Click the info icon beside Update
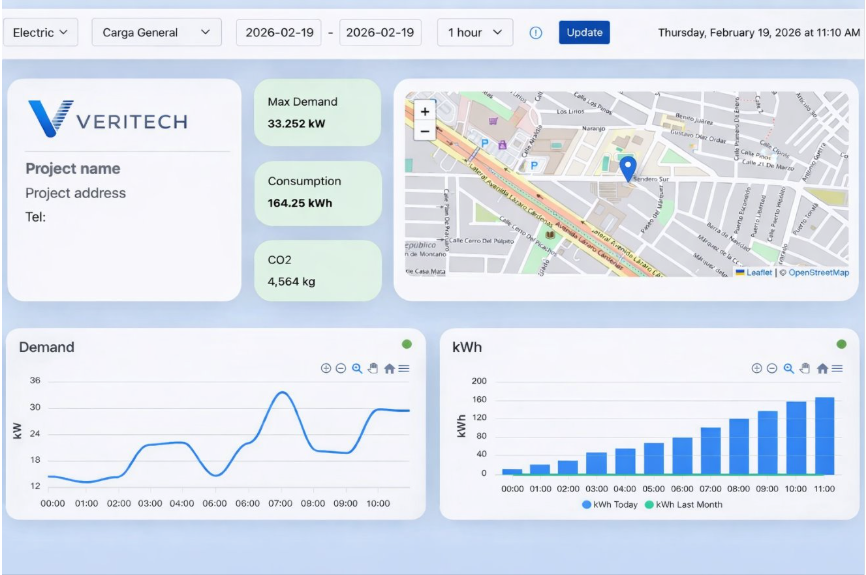This screenshot has width=866, height=575. pyautogui.click(x=536, y=33)
